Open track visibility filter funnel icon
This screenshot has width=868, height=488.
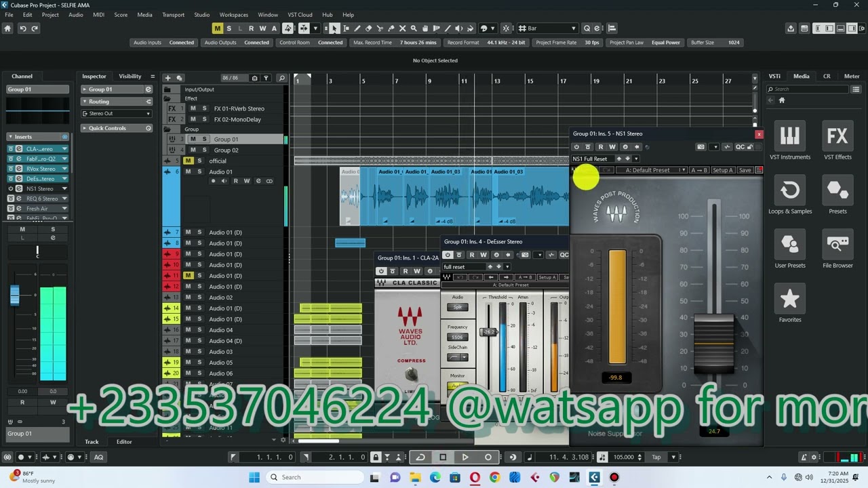click(x=267, y=78)
